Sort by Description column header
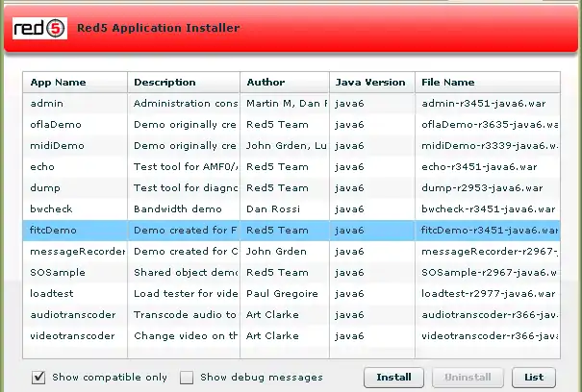Image resolution: width=582 pixels, height=392 pixels. click(x=164, y=83)
